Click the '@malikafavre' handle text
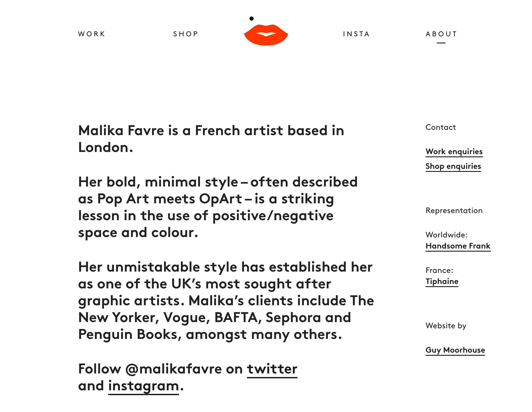The image size is (532, 412). 174,369
